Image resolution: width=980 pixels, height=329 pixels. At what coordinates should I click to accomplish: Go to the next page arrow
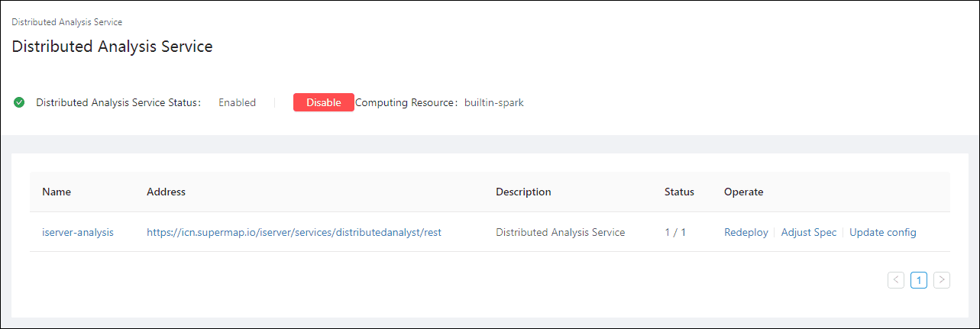click(x=942, y=280)
